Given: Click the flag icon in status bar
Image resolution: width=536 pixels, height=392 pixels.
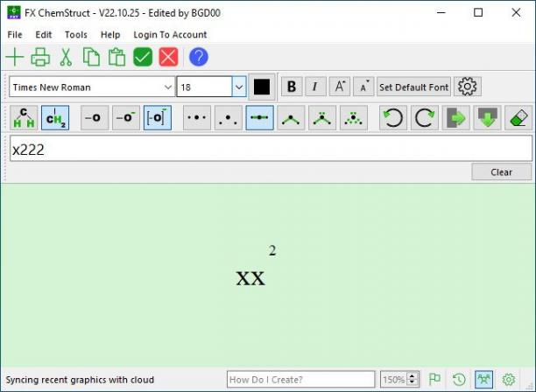Looking at the screenshot, I should click(x=434, y=379).
